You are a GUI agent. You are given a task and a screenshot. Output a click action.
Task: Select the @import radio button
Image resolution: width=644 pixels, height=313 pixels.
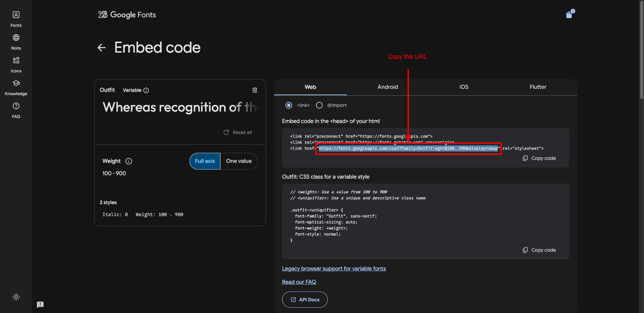click(319, 105)
